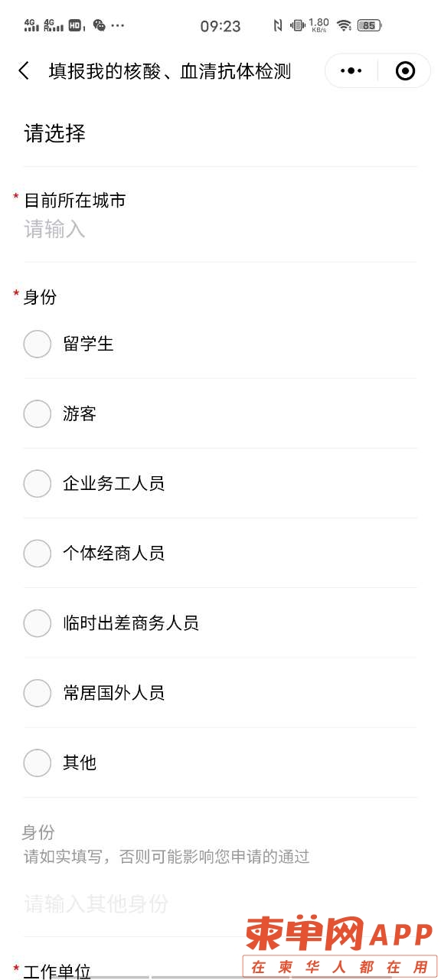Focus the 目前所在城市 input field
Screen dimensions: 441x980
220,229
